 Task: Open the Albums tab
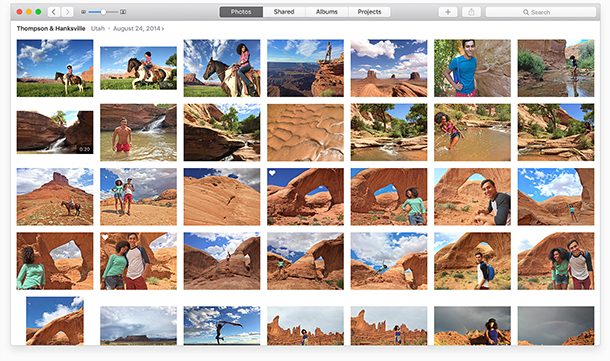point(327,12)
